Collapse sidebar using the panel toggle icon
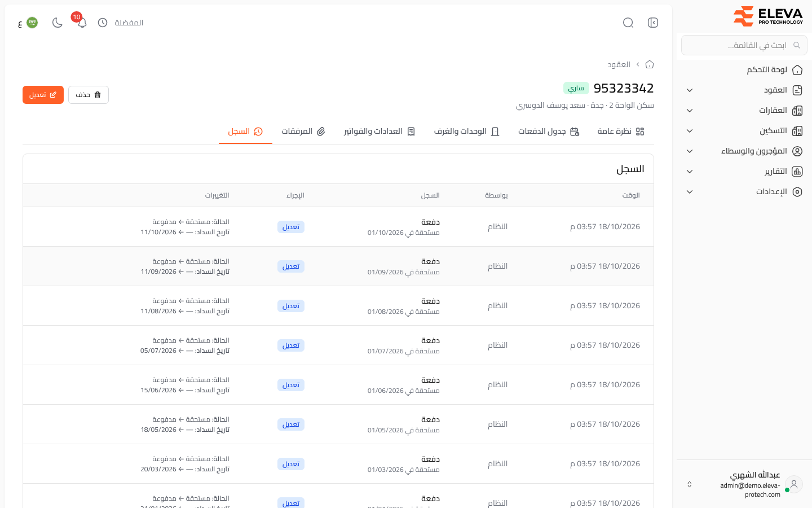Image resolution: width=812 pixels, height=508 pixels. pos(653,23)
